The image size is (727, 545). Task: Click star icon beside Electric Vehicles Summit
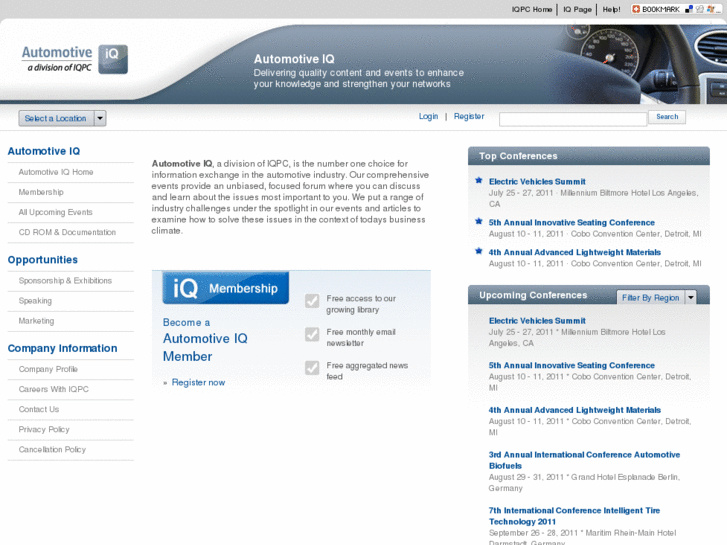pos(479,180)
